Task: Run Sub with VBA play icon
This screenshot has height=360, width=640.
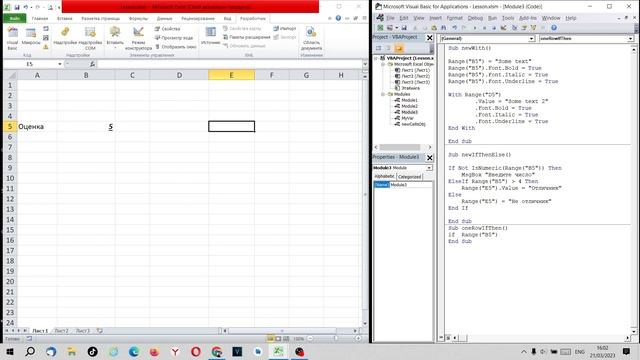Action: coord(475,28)
